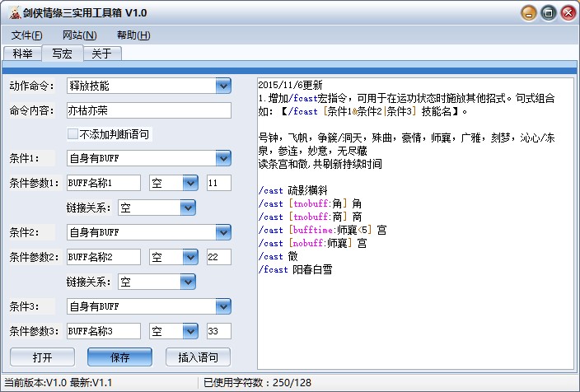Viewport: 580px width, 392px height.
Task: Expand the 动作命令 dropdown
Action: pyautogui.click(x=222, y=86)
